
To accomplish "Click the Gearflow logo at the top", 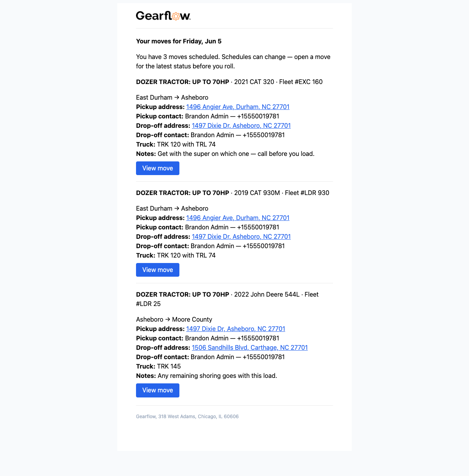I will click(x=163, y=16).
